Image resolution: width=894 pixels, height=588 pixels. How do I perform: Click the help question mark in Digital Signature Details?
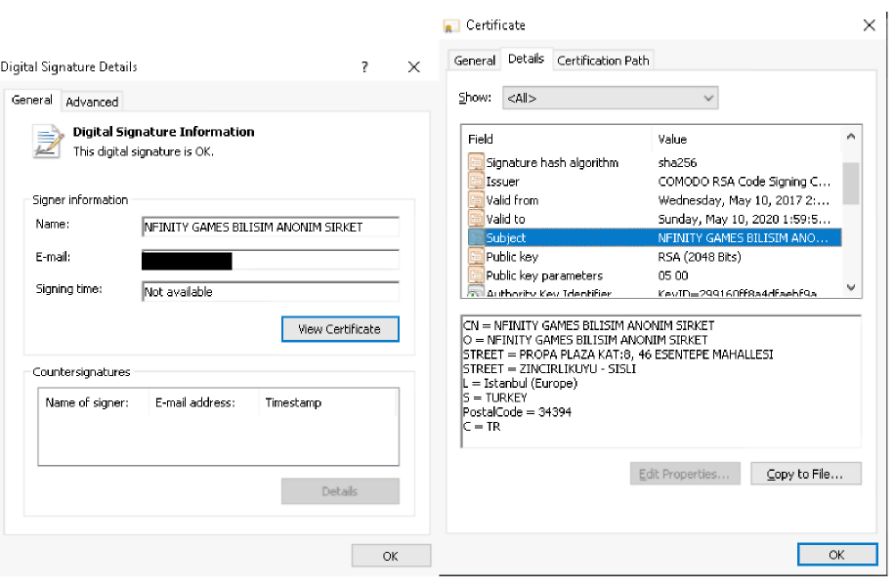coord(364,67)
